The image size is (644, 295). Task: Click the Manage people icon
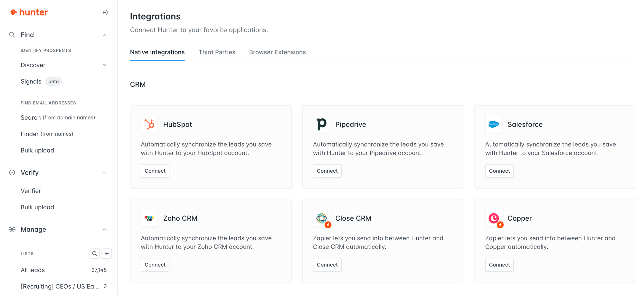(12, 229)
